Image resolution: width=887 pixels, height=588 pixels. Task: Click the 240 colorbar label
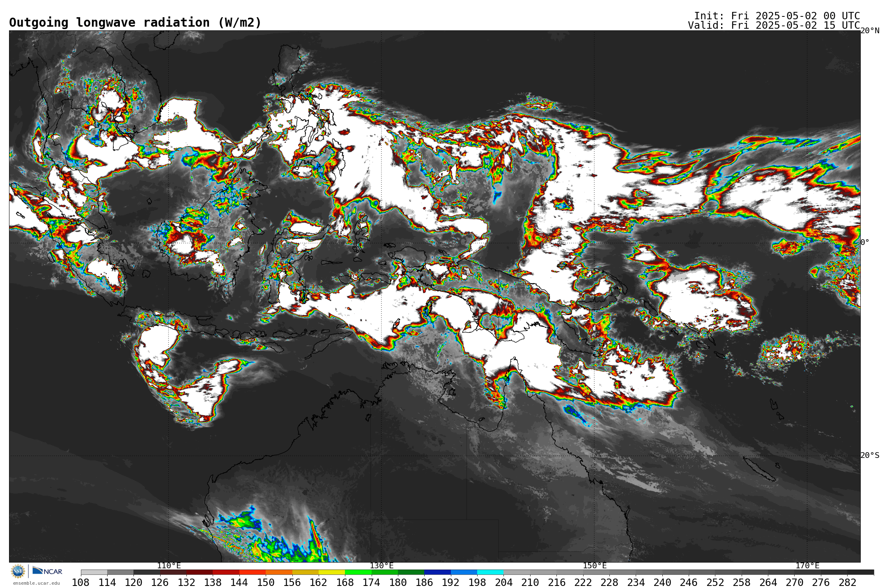(662, 583)
